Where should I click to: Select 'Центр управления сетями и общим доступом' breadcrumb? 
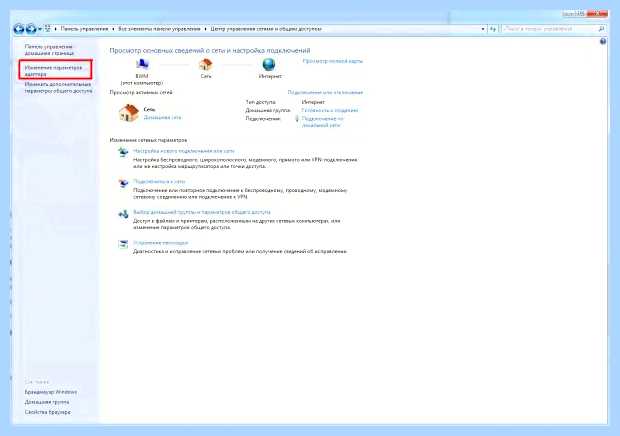coord(266,29)
